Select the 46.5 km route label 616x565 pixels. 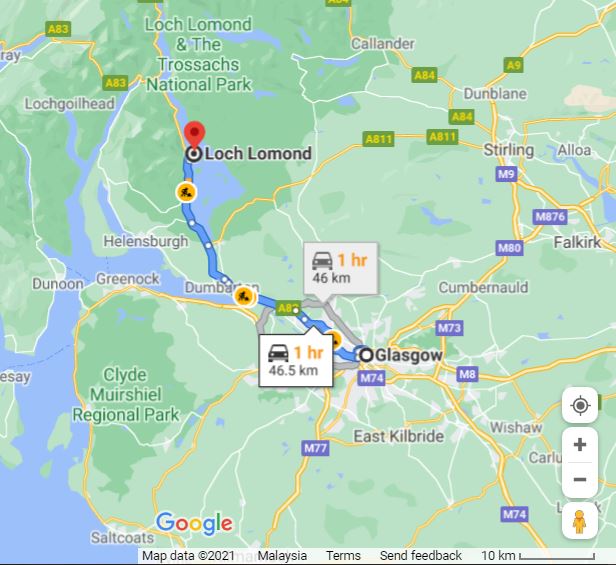pos(296,361)
